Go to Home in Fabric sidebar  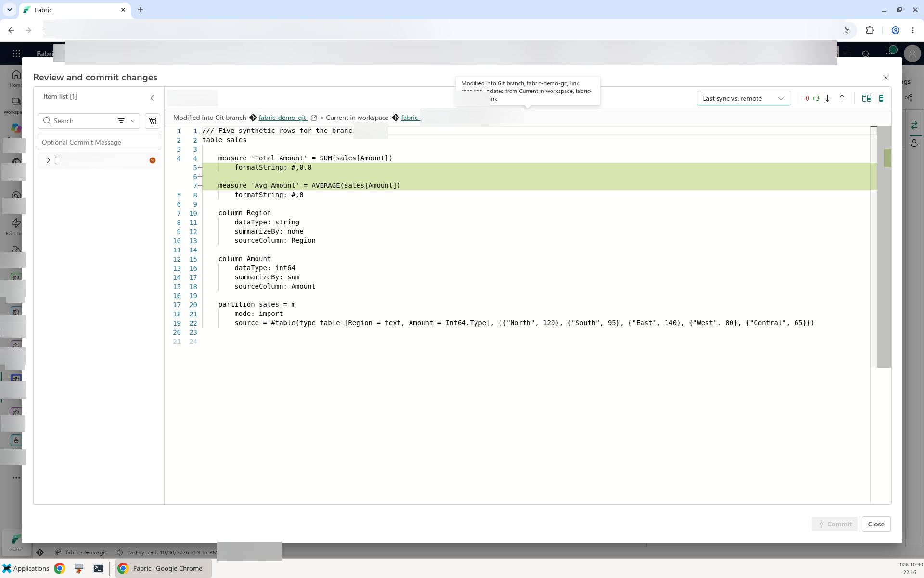pos(16,78)
